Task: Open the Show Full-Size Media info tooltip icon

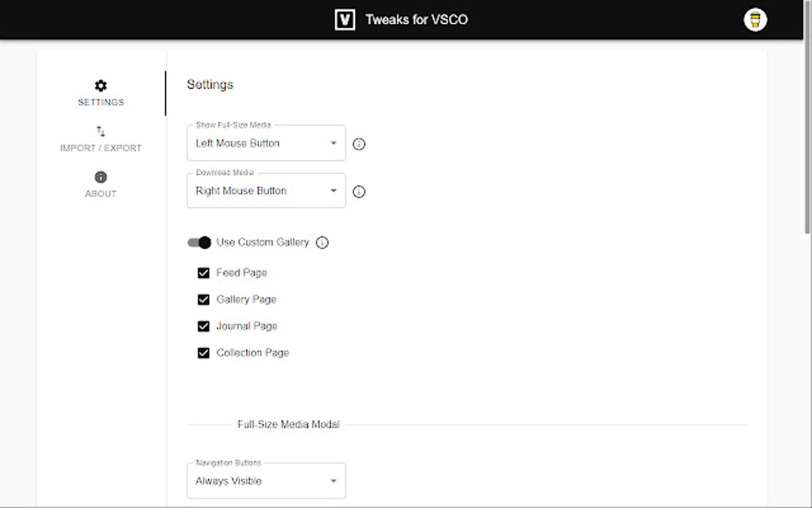Action: coord(359,144)
